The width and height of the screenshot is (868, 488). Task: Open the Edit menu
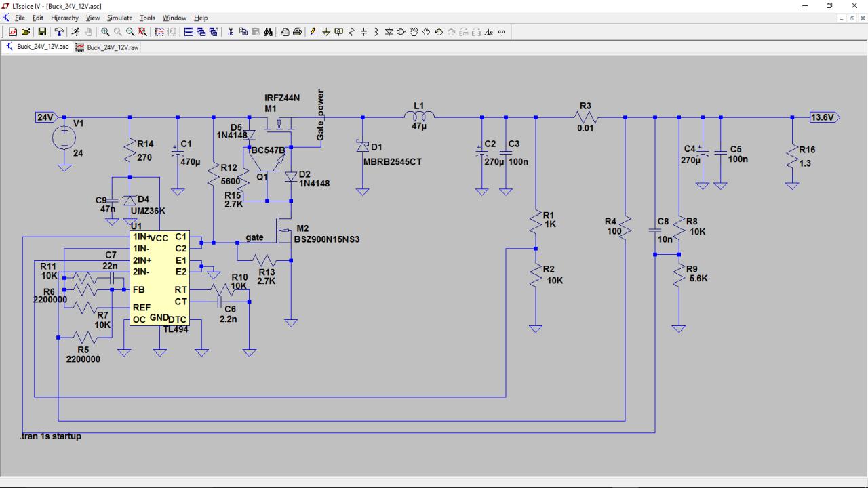(38, 18)
